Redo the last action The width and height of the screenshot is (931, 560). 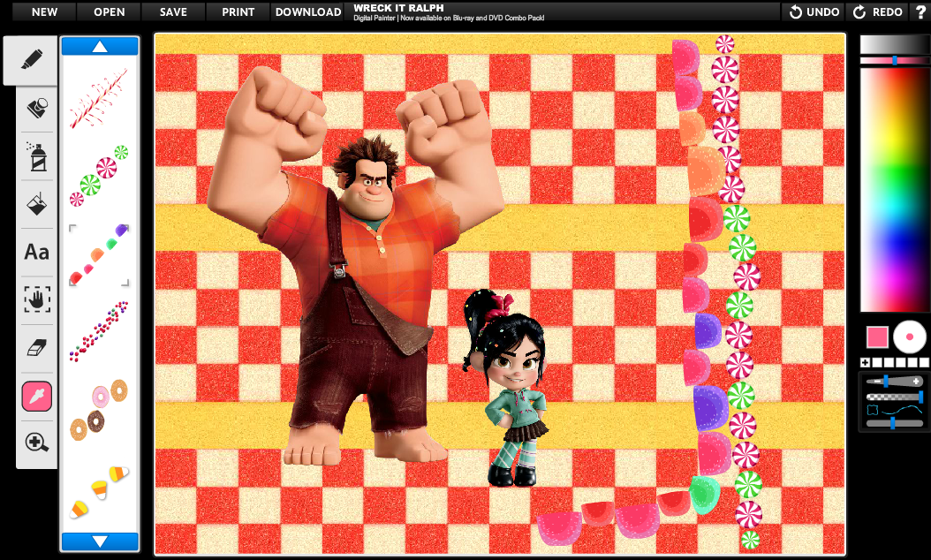pos(878,11)
